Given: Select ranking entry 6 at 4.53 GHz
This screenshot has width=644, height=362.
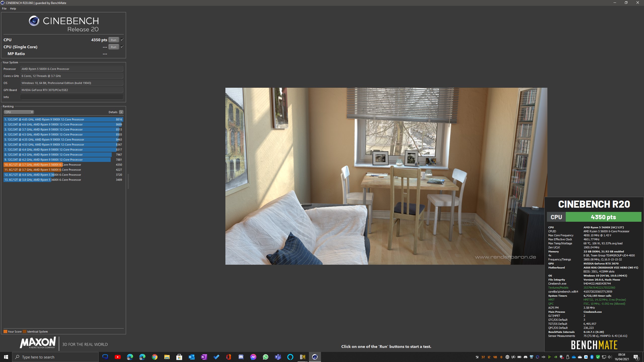Looking at the screenshot, I should [x=63, y=145].
